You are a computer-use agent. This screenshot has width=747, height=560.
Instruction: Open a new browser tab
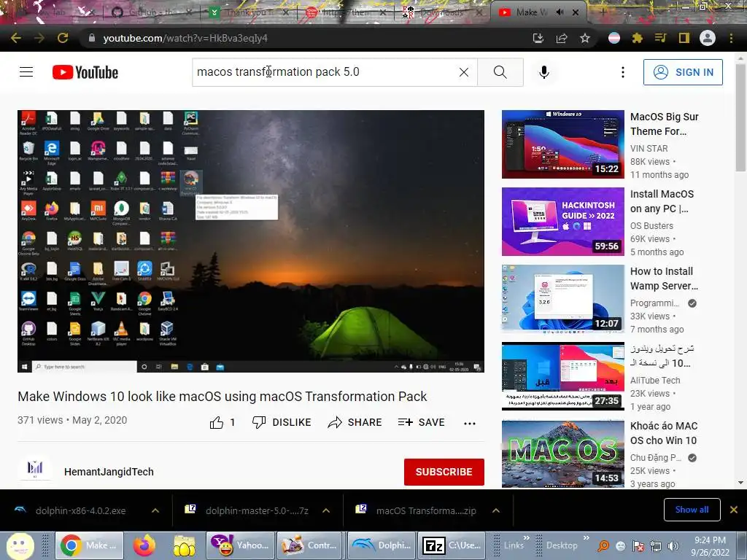[603, 12]
